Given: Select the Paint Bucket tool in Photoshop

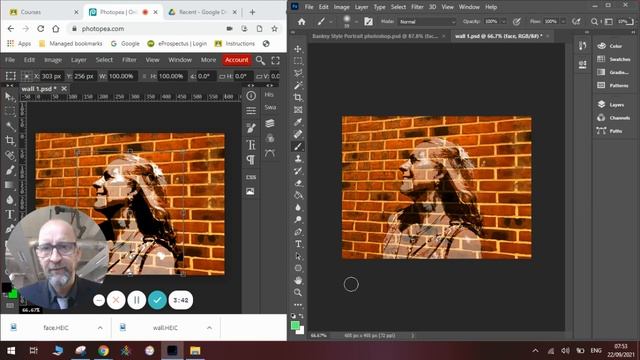Looking at the screenshot, I should tap(298, 195).
